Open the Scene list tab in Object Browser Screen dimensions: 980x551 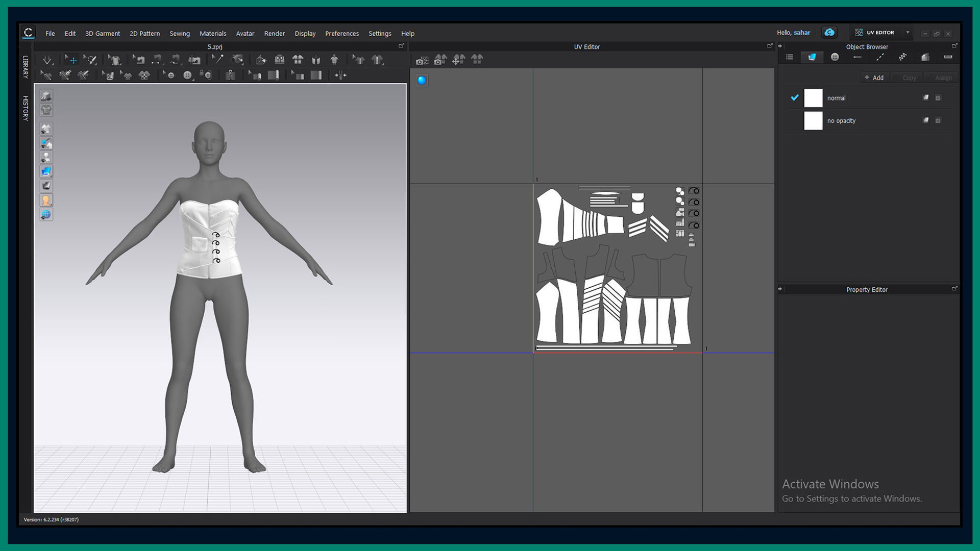tap(790, 57)
